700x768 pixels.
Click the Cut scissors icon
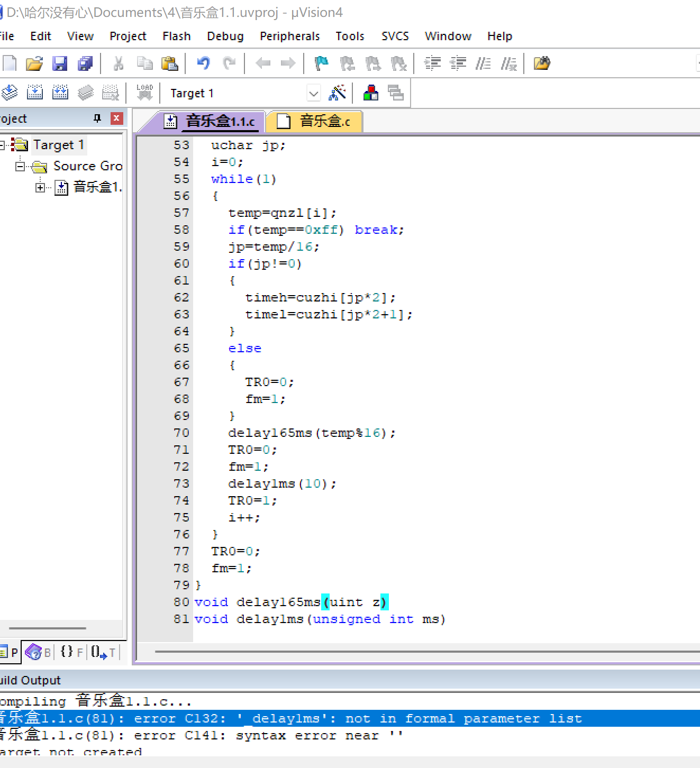119,64
